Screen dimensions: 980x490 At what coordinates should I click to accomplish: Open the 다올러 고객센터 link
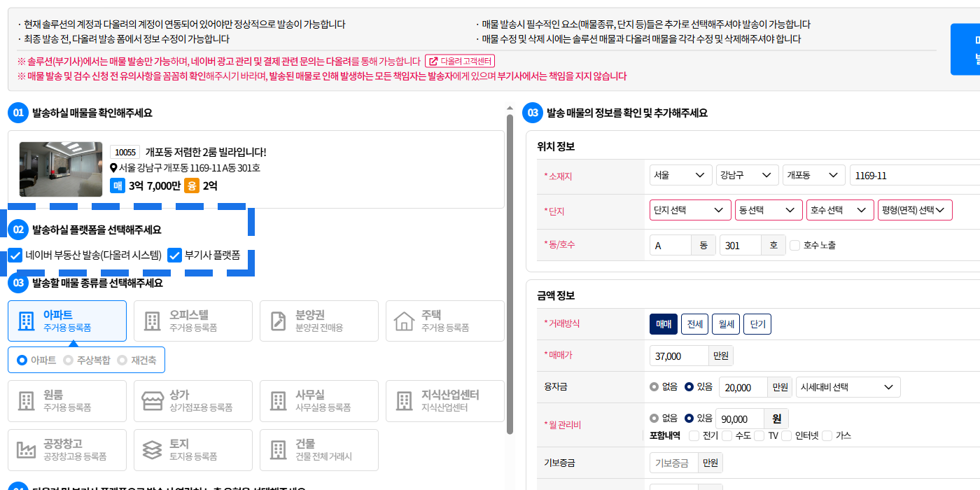[460, 62]
